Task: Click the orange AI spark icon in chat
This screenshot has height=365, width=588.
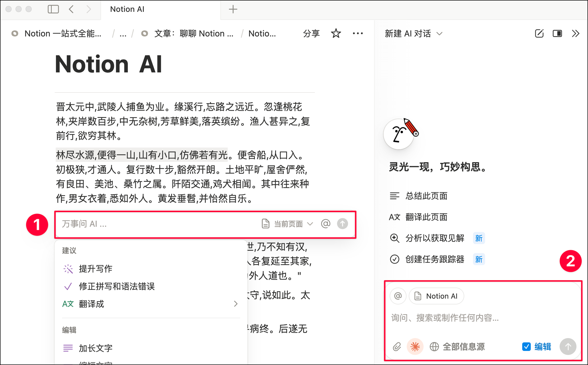Action: (x=415, y=347)
